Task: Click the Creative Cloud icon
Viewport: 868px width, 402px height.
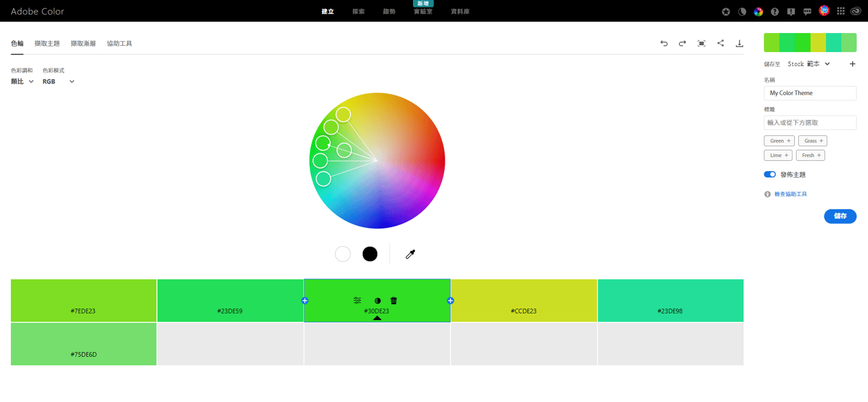Action: point(857,11)
